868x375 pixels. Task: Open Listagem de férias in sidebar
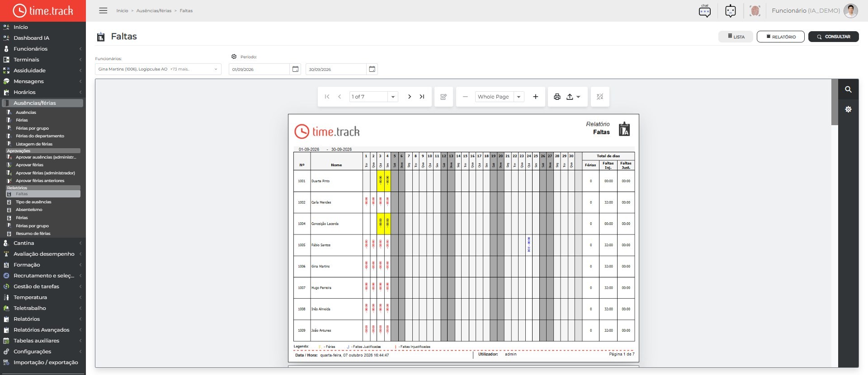[34, 144]
